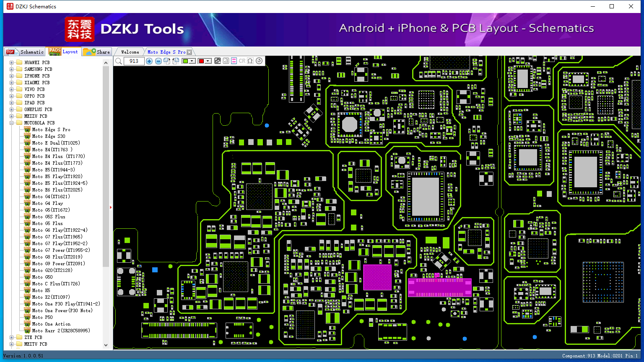Click the component number field showing 913

coord(134,61)
